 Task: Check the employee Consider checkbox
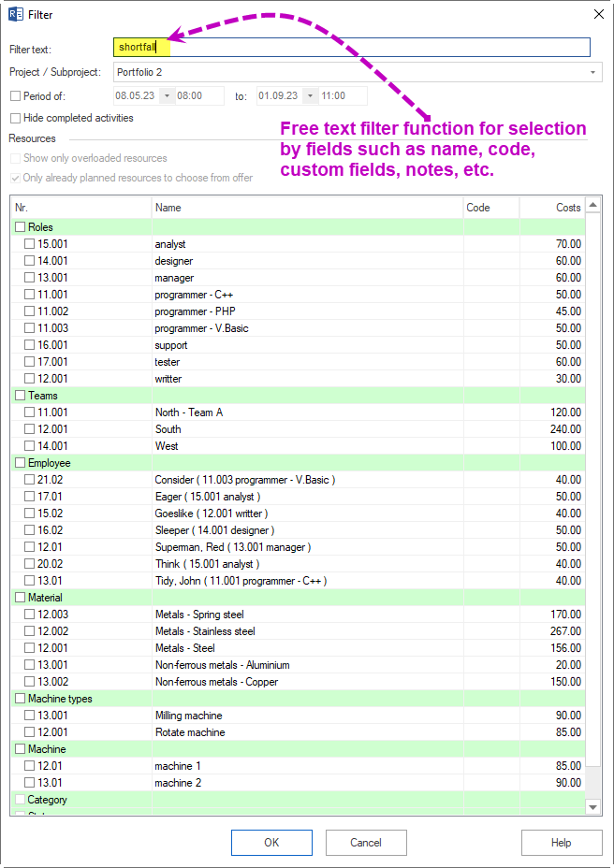pyautogui.click(x=29, y=480)
